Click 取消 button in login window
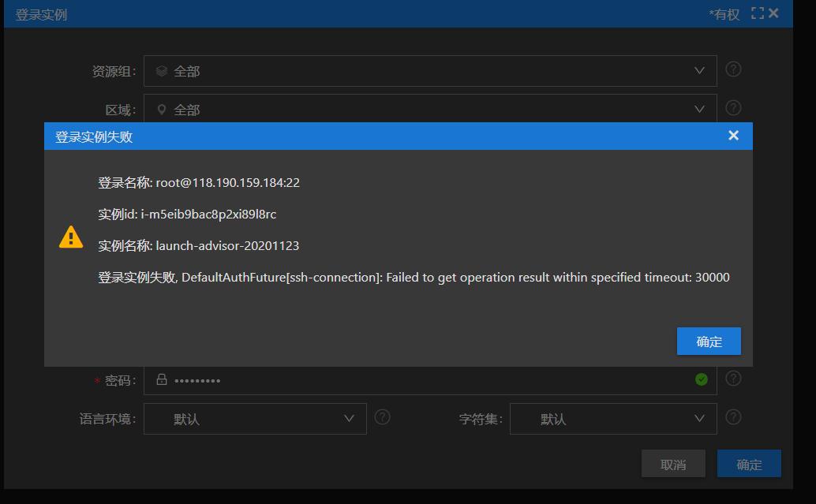The image size is (816, 504). click(x=673, y=464)
